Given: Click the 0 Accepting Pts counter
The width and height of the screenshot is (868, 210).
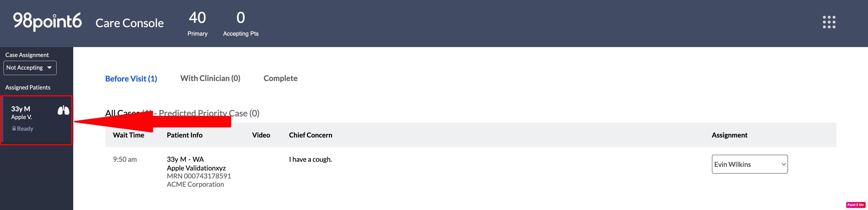Looking at the screenshot, I should tap(241, 24).
